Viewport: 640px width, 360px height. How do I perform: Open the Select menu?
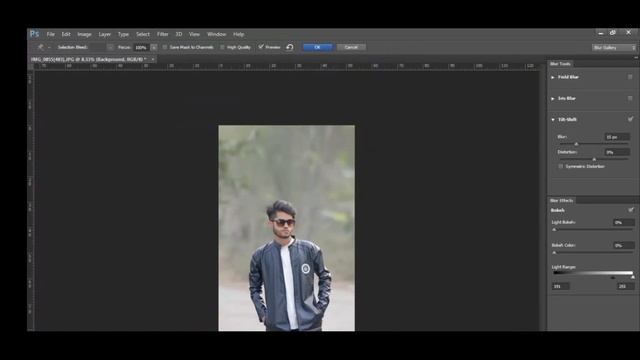[143, 34]
